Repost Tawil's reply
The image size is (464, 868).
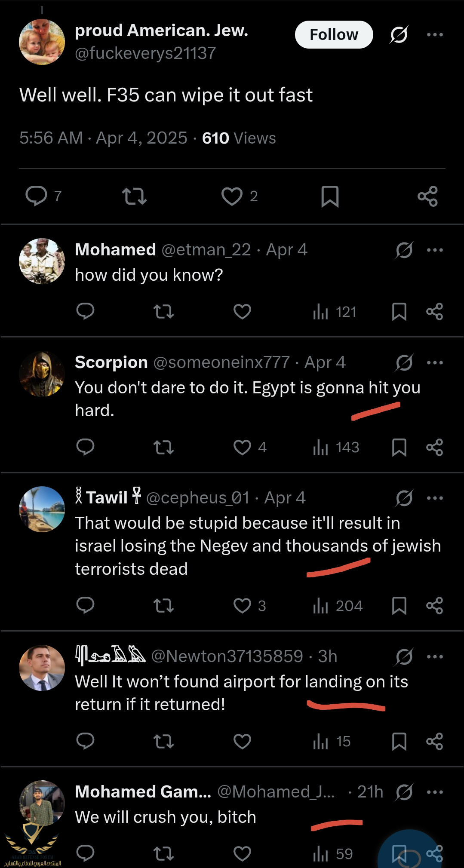coord(163,606)
